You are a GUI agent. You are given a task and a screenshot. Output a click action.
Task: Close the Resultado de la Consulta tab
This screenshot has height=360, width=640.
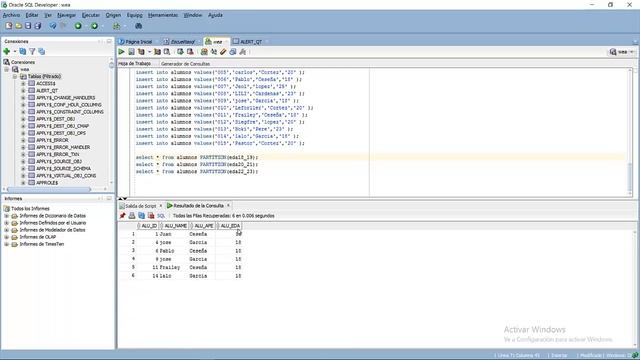(x=228, y=205)
